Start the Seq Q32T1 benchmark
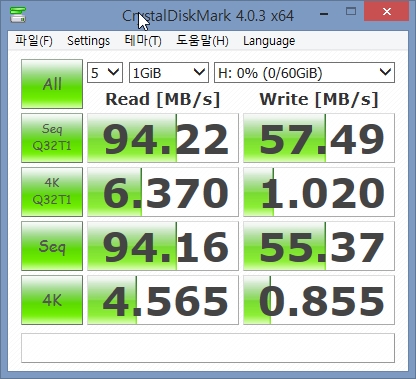The image size is (416, 379). [x=52, y=138]
